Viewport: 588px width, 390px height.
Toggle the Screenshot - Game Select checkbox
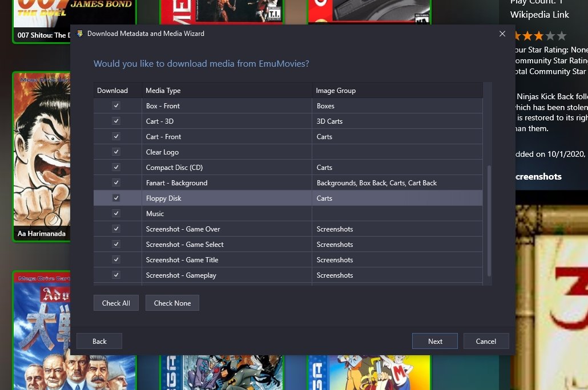pyautogui.click(x=116, y=244)
